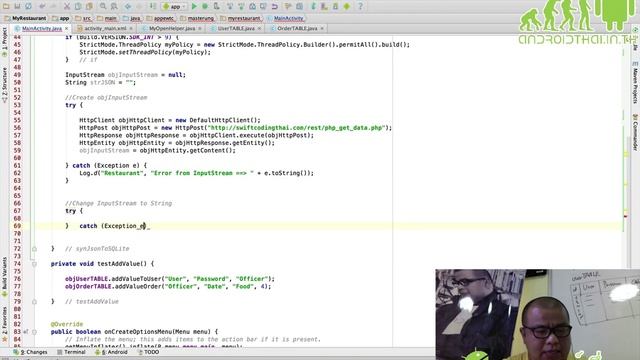Click the line 55 gutter number
This screenshot has width=640, height=360.
point(17,120)
